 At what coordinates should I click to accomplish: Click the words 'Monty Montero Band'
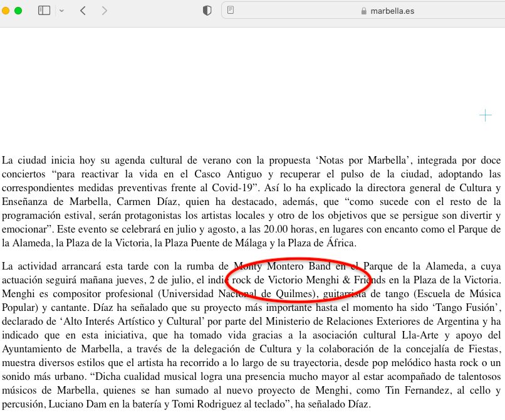(x=282, y=266)
